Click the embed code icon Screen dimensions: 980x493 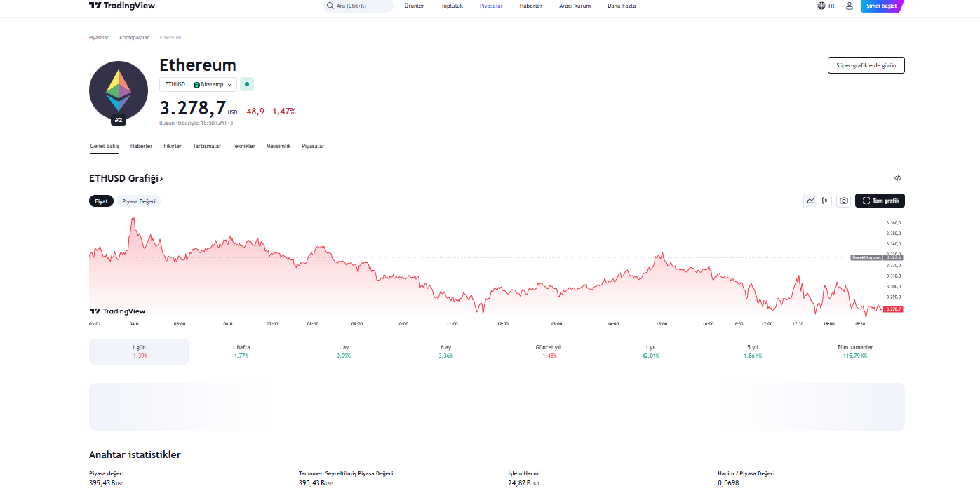click(x=898, y=178)
